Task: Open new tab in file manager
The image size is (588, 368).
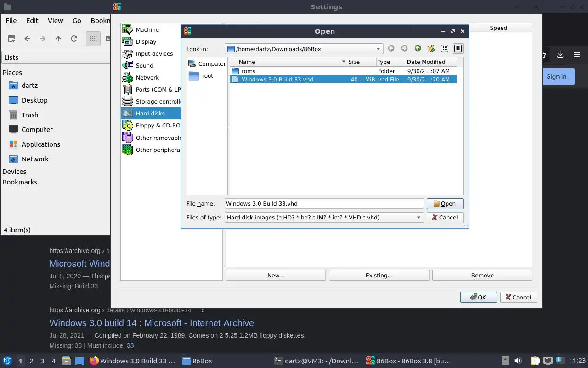Action: coord(11,39)
